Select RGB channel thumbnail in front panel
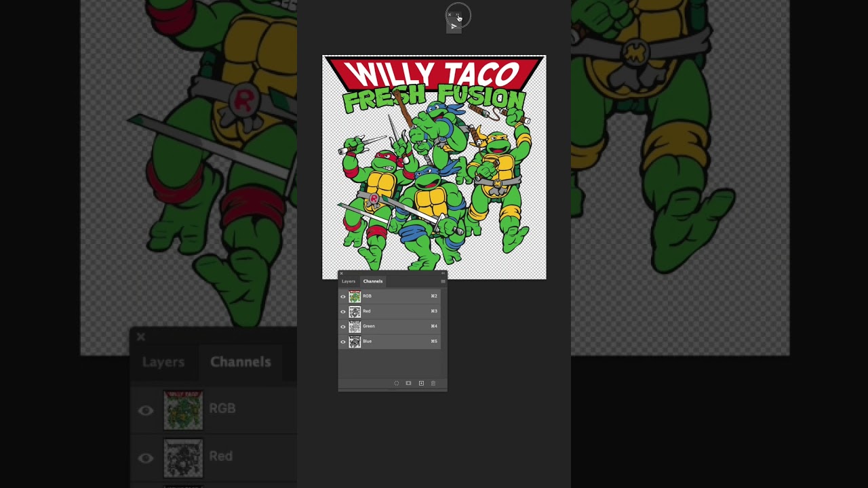The width and height of the screenshot is (868, 488). pyautogui.click(x=355, y=296)
